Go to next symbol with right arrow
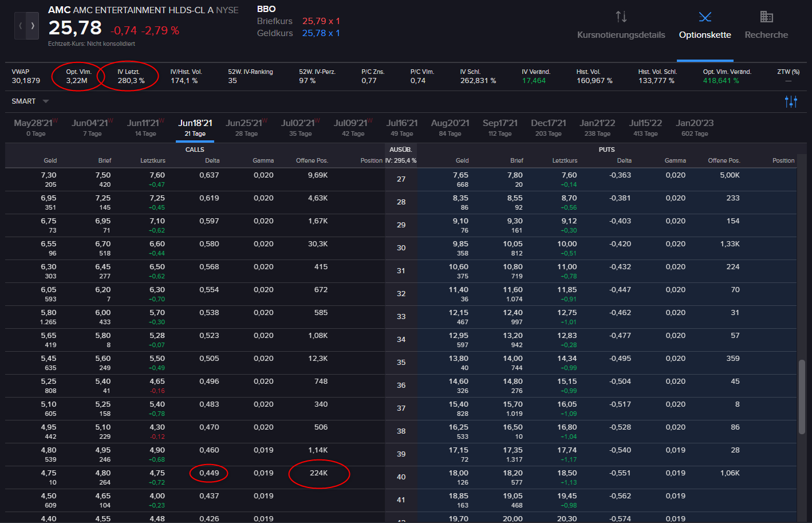Viewport: 812px width, 523px height. [x=33, y=26]
